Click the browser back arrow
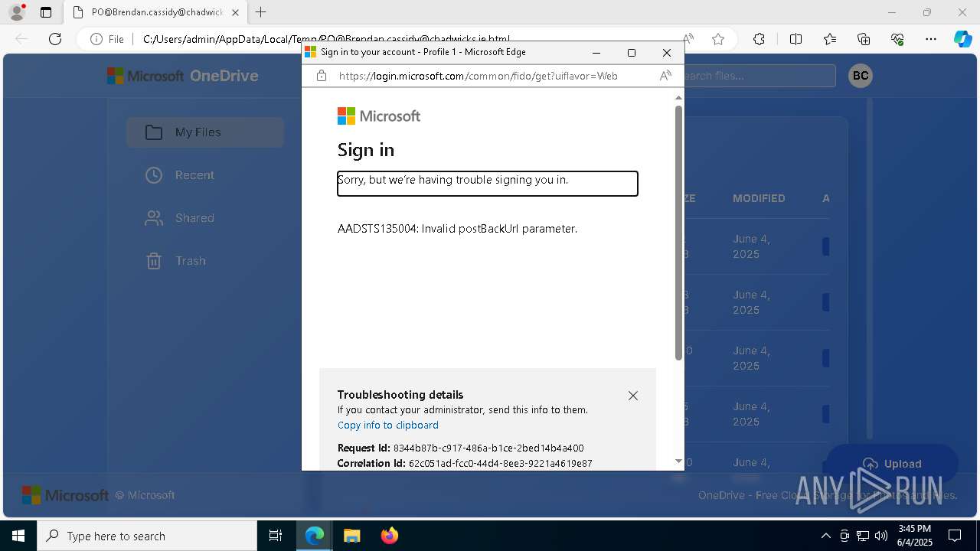The image size is (980, 551). point(21,39)
